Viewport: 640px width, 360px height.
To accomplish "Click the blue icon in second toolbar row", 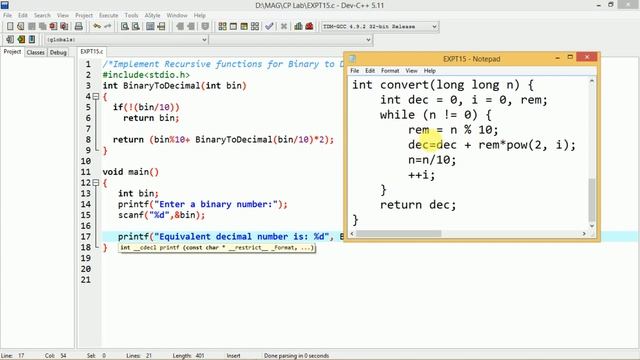I will coord(32,40).
